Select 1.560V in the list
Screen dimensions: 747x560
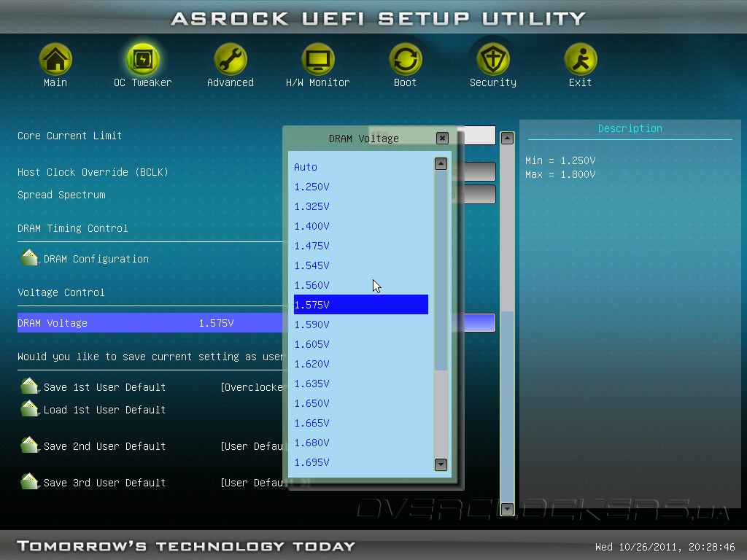click(x=360, y=285)
